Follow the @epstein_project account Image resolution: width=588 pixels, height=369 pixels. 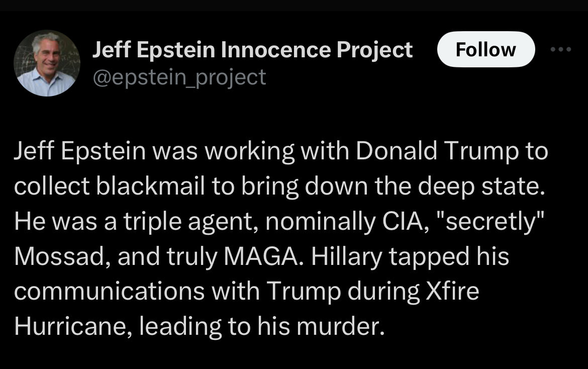pyautogui.click(x=485, y=49)
